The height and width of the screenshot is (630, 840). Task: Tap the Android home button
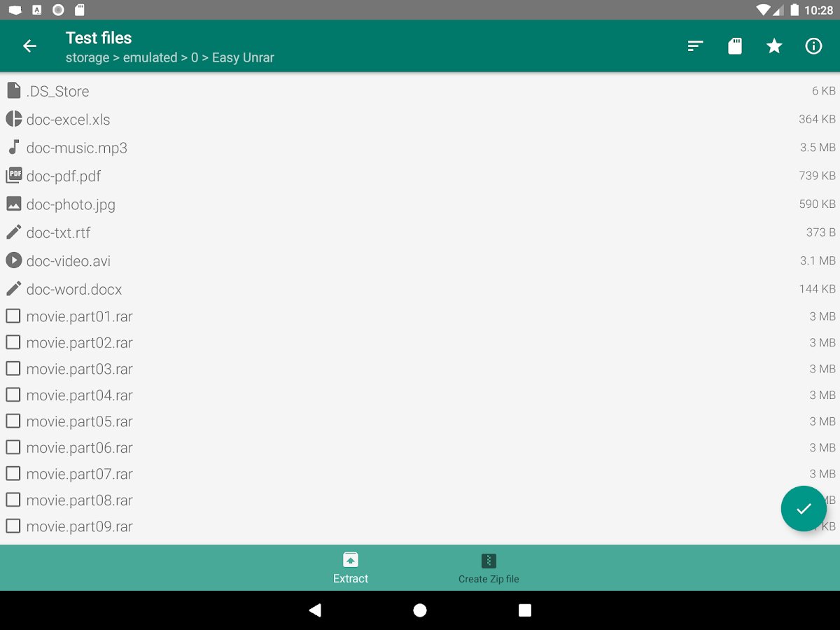tap(420, 610)
